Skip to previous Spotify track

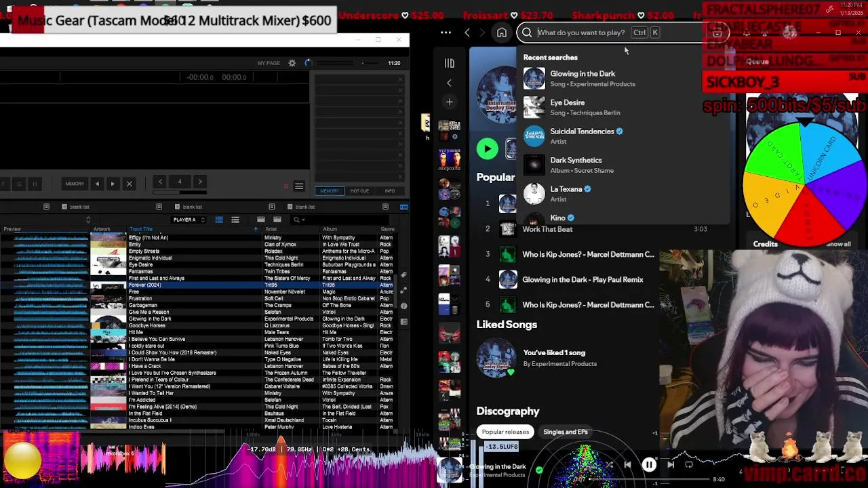[627, 465]
